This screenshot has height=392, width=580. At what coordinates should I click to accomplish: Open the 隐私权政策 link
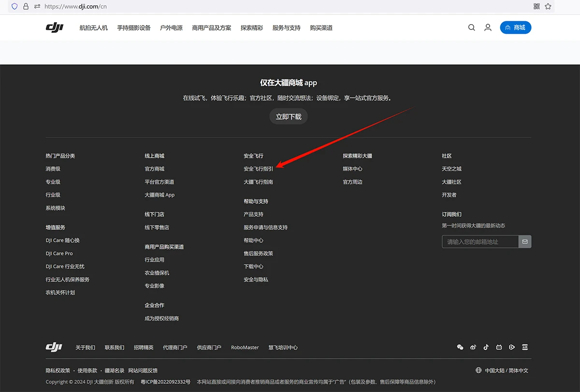pos(58,370)
